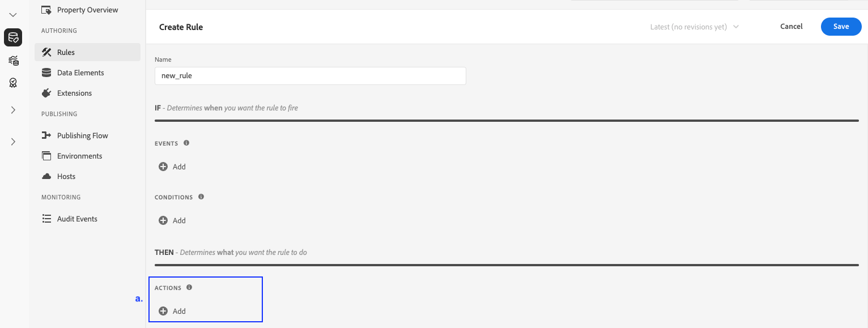This screenshot has width=868, height=328.
Task: Cancel rule creation
Action: (x=791, y=27)
